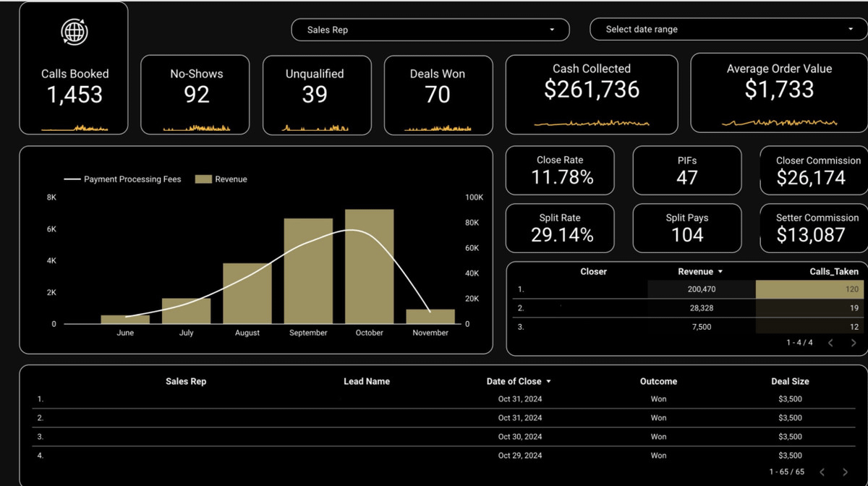Click the Deals Won sparkline graphic
868x486 pixels.
coord(438,127)
